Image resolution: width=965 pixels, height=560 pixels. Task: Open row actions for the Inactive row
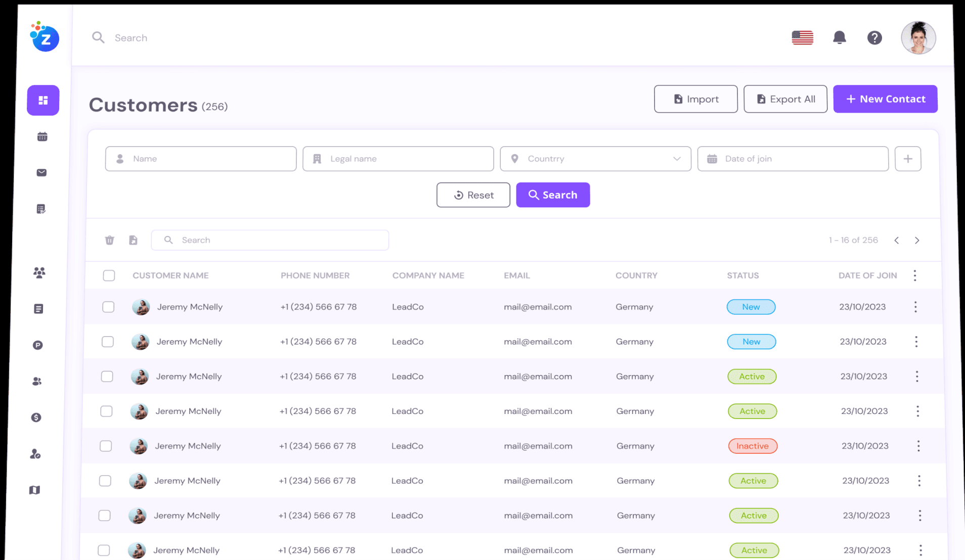point(918,446)
